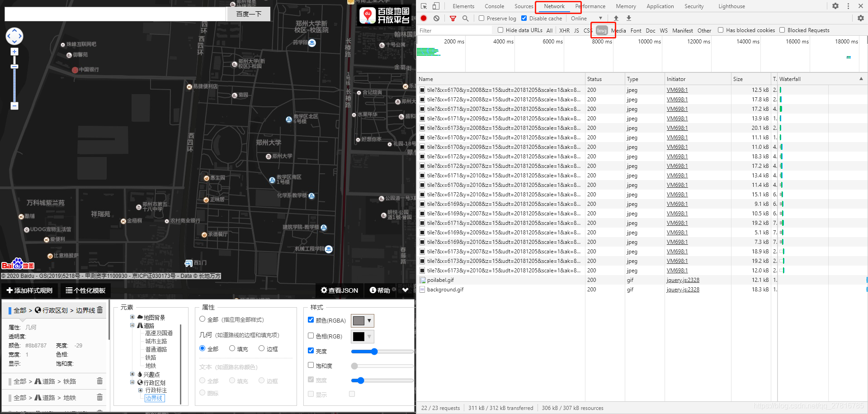Select the 填充 geometry radio button
The image size is (868, 414).
[232, 348]
